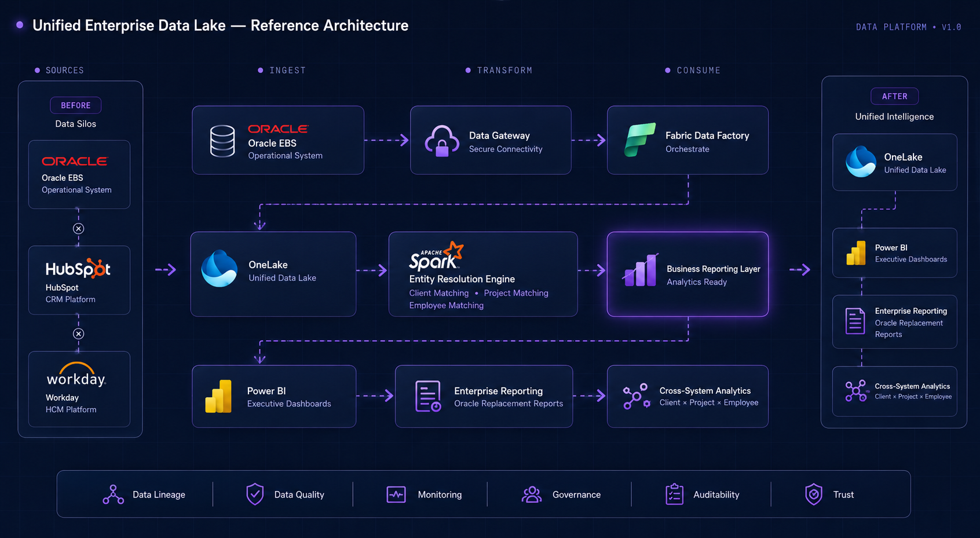Viewport: 980px width, 538px height.
Task: Click the green Fabric Data Factory icon
Action: pos(640,140)
